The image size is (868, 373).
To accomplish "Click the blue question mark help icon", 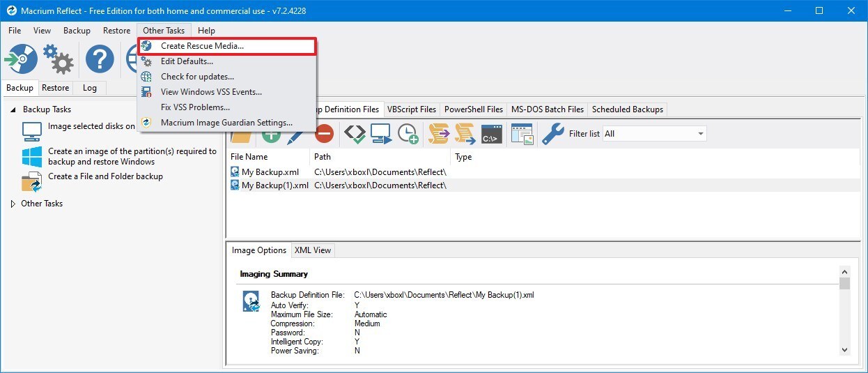I will point(100,59).
